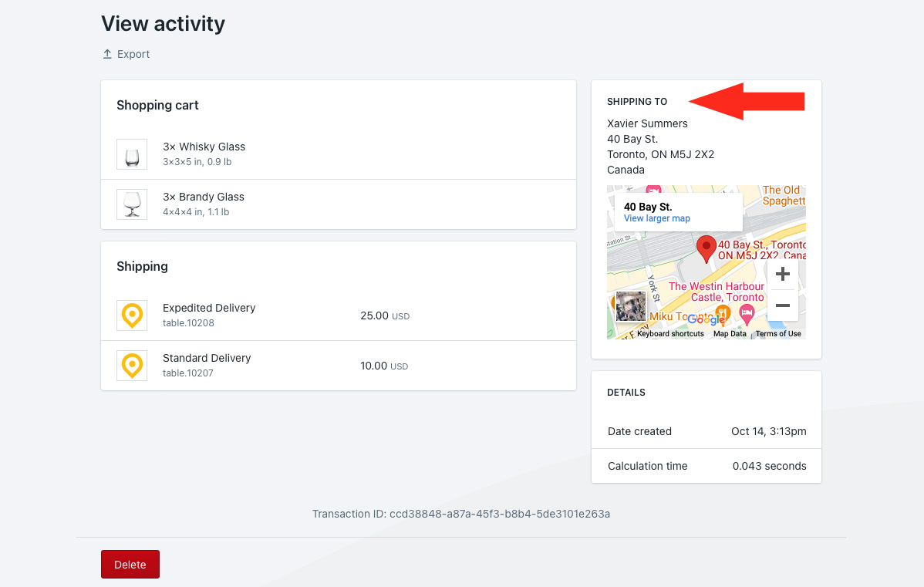
Task: Click the Delete button
Action: [130, 565]
